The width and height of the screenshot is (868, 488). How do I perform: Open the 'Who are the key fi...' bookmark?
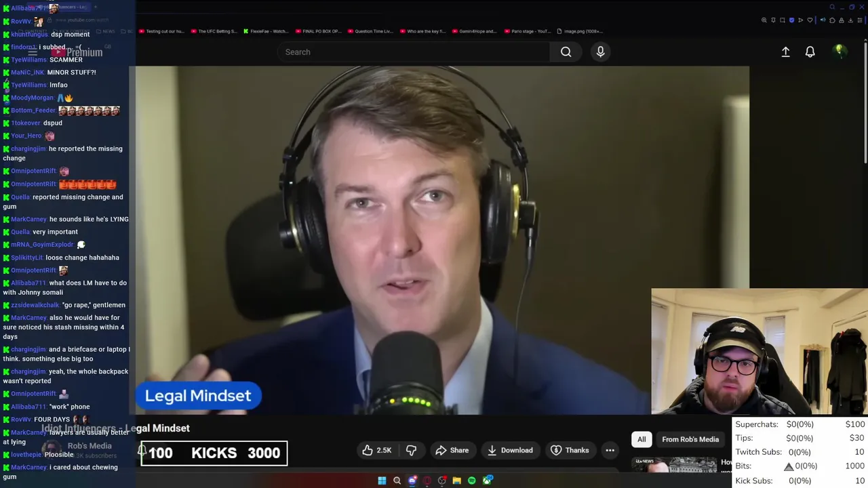[x=422, y=31]
